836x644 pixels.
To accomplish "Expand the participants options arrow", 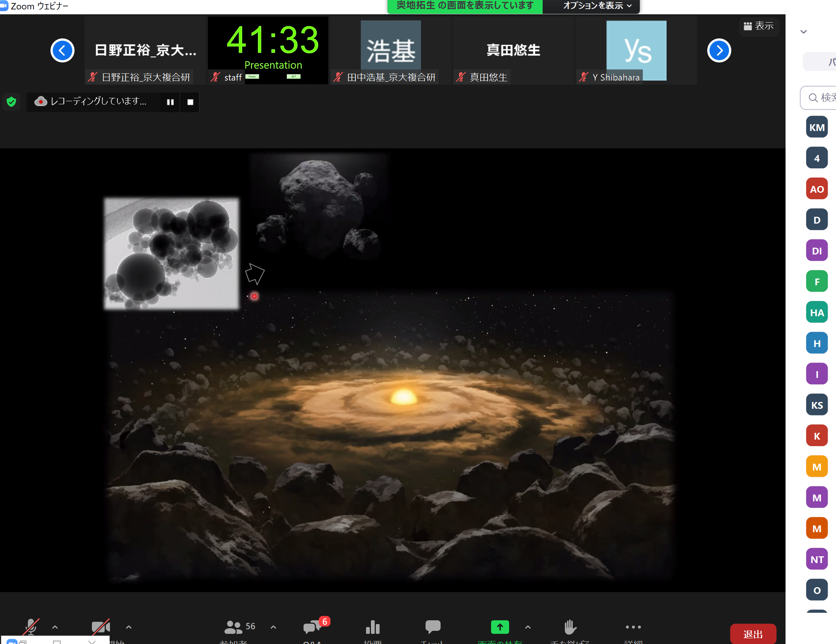I will pyautogui.click(x=273, y=627).
